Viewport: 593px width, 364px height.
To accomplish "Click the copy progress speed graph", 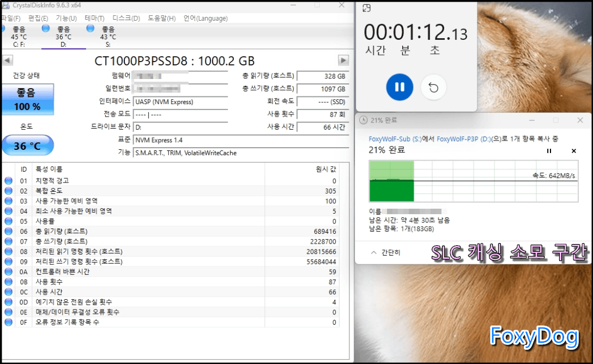I will pyautogui.click(x=474, y=181).
